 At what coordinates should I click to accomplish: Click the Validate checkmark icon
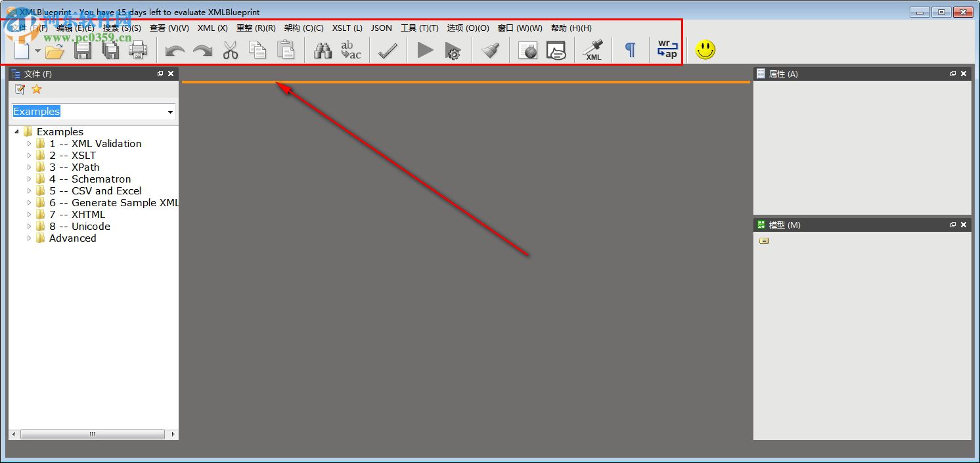click(x=388, y=51)
